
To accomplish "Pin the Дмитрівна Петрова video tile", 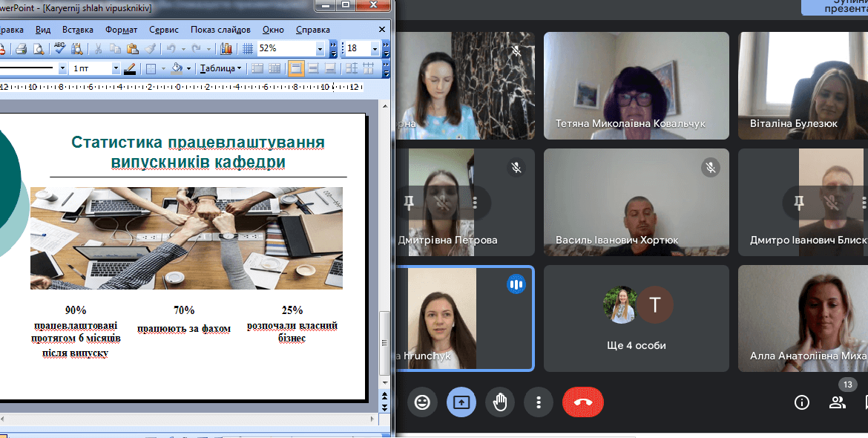I will coord(409,203).
